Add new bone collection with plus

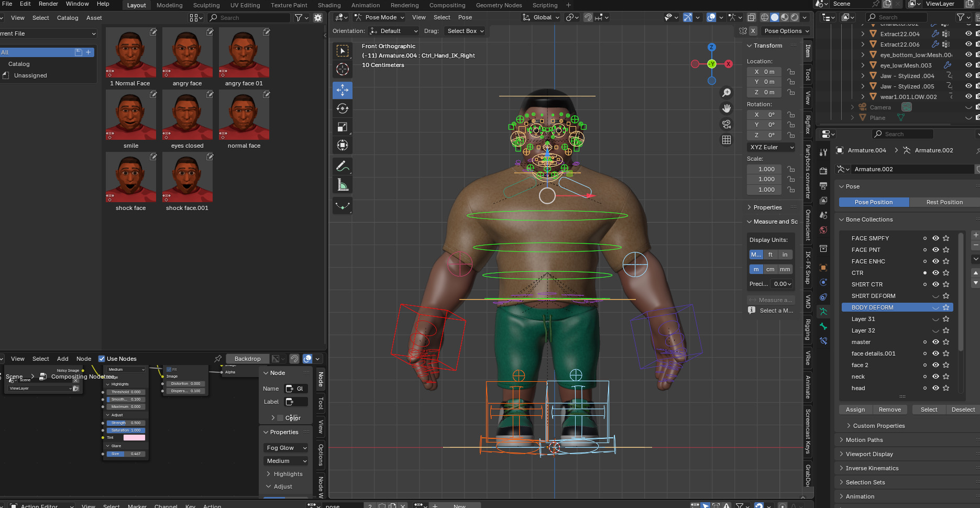coord(975,235)
